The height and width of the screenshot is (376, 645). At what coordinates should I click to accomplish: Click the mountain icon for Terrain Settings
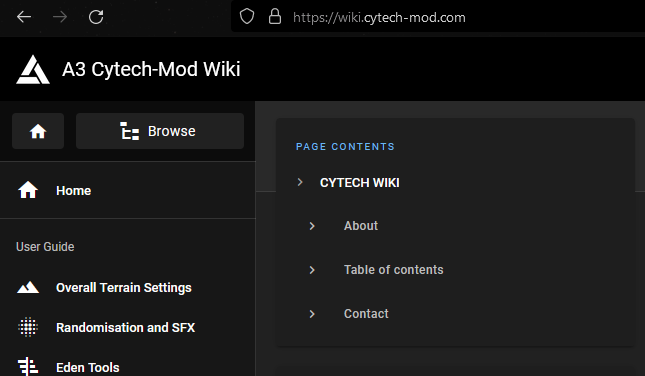(x=28, y=288)
